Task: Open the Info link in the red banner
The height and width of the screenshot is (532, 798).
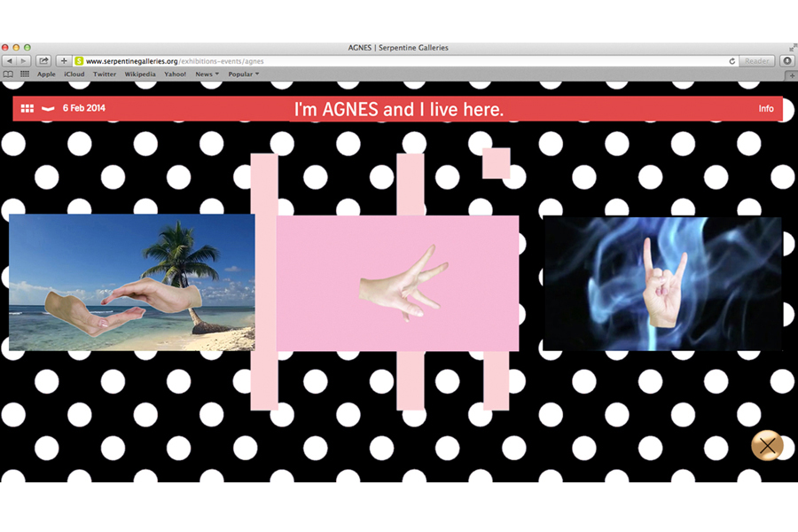Action: click(766, 108)
